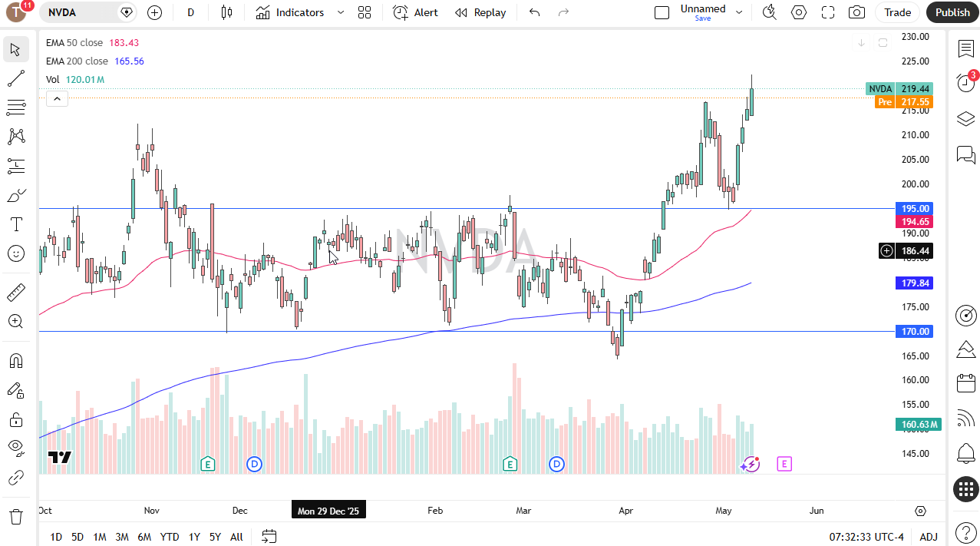Screen dimensions: 980x546
Task: Toggle the magnet mode icon
Action: pyautogui.click(x=15, y=361)
